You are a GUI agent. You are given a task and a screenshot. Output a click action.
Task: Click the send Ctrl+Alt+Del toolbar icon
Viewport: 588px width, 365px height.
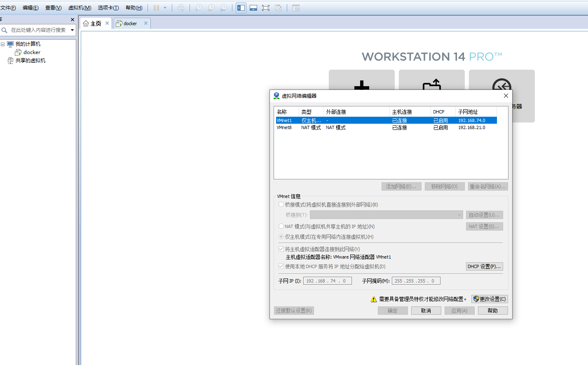(x=181, y=8)
